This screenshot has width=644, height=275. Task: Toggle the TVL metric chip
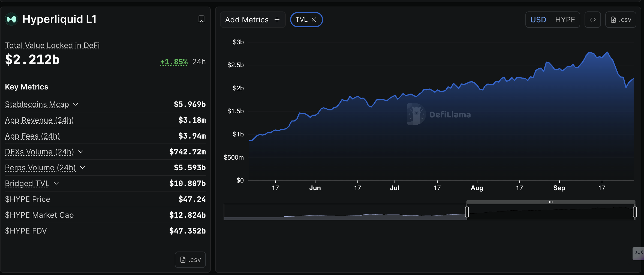pyautogui.click(x=301, y=20)
